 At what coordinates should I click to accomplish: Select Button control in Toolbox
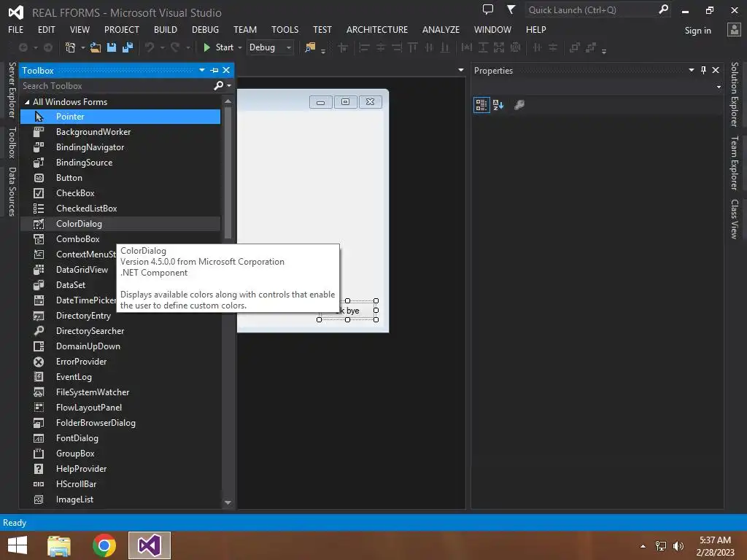(120, 178)
